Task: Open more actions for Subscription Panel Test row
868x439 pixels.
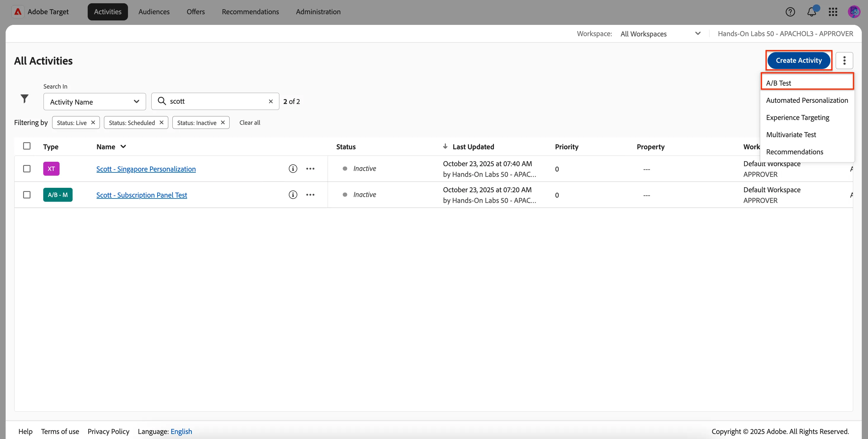Action: click(x=310, y=195)
